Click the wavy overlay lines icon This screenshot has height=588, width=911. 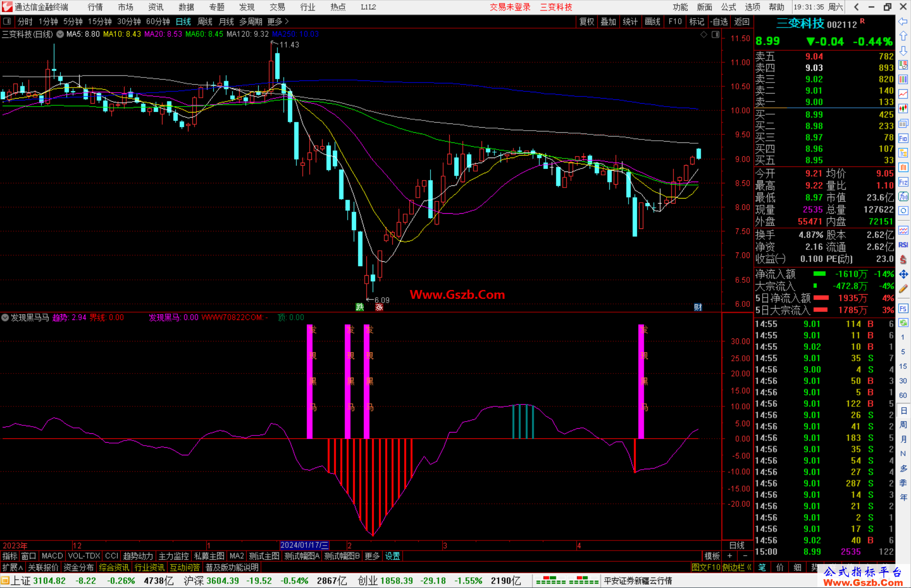[x=903, y=231]
